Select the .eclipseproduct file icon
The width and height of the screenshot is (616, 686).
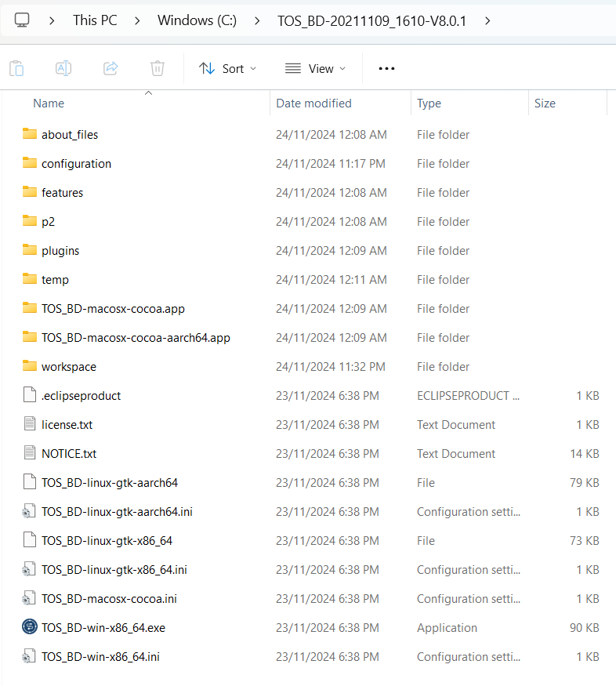29,395
